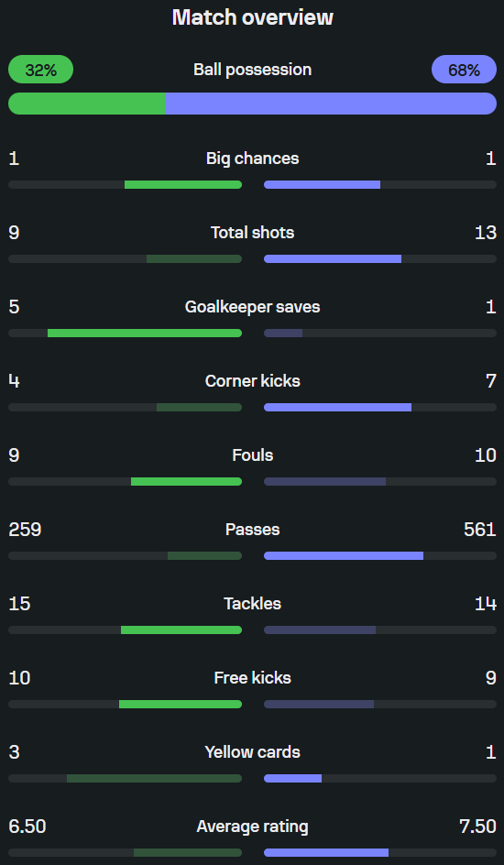Click the Yellow cards purple bar
This screenshot has width=504, height=865.
click(293, 778)
